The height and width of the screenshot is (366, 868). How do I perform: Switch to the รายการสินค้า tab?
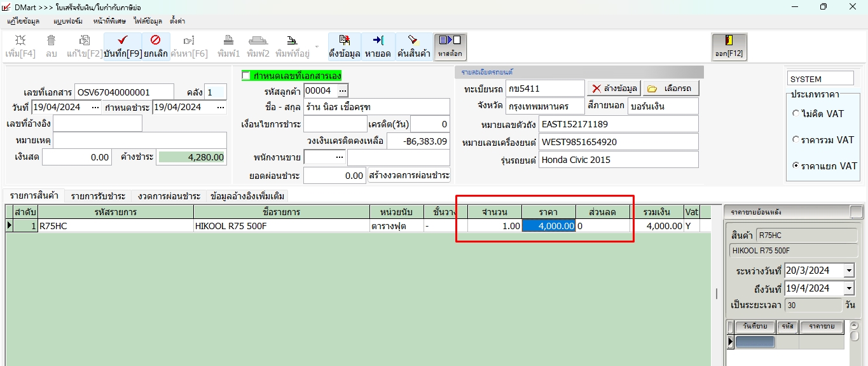point(33,195)
